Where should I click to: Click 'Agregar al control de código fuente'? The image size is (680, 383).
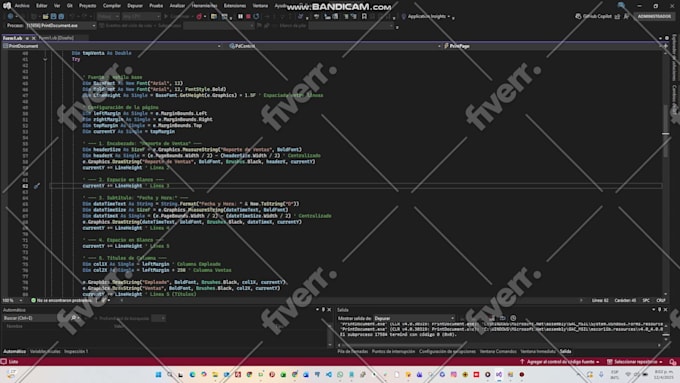pos(560,362)
